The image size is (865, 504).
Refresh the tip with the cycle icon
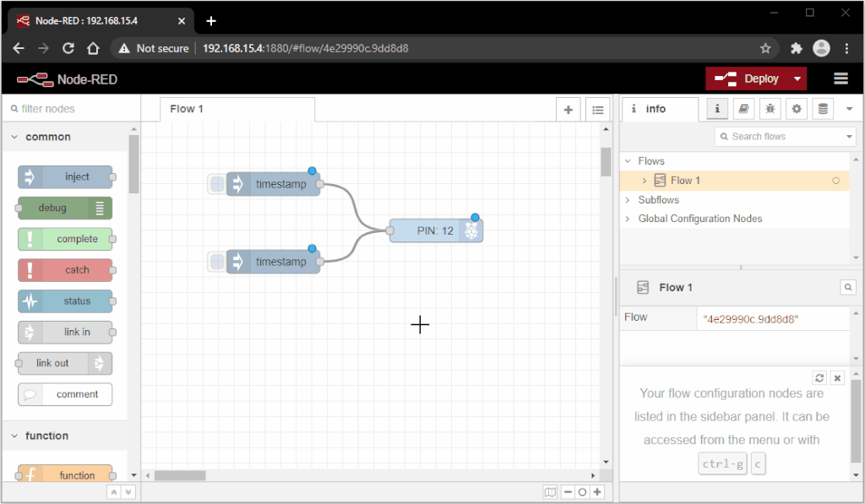click(x=819, y=377)
